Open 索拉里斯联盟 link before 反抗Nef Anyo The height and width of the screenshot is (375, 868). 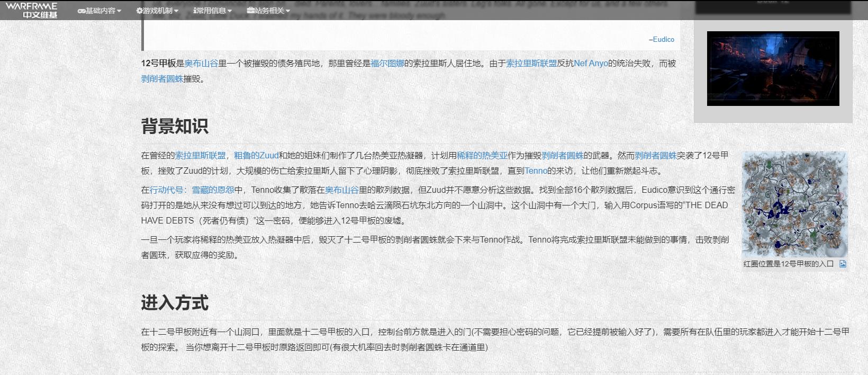pyautogui.click(x=531, y=63)
